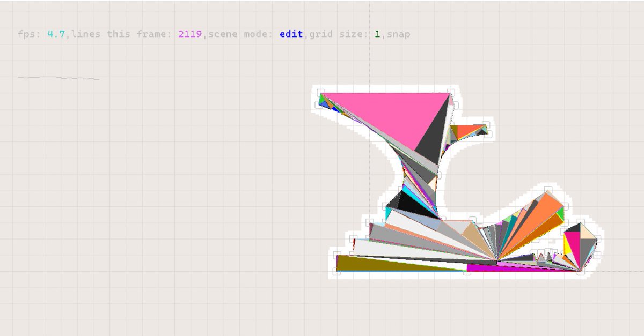Click the fps value 4.7
644x336 pixels.
click(56, 34)
